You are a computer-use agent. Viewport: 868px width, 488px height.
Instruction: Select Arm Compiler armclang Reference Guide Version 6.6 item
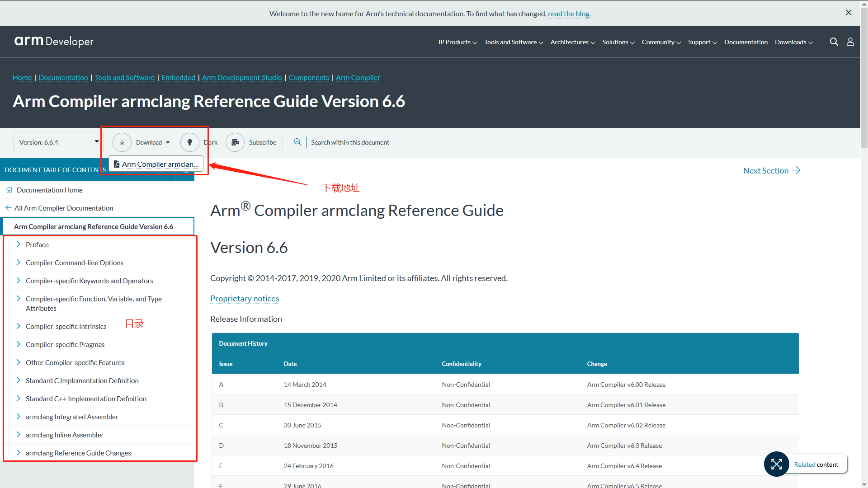(x=98, y=226)
